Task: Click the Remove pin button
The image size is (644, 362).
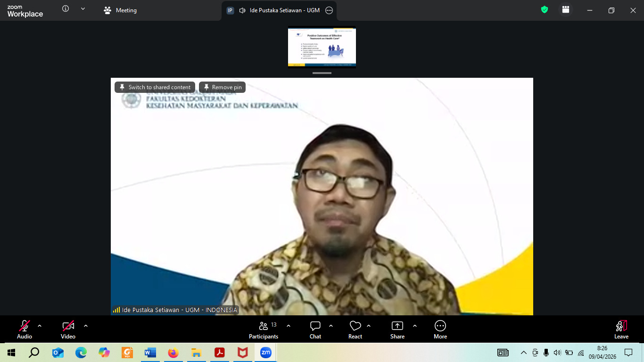Action: (x=222, y=87)
